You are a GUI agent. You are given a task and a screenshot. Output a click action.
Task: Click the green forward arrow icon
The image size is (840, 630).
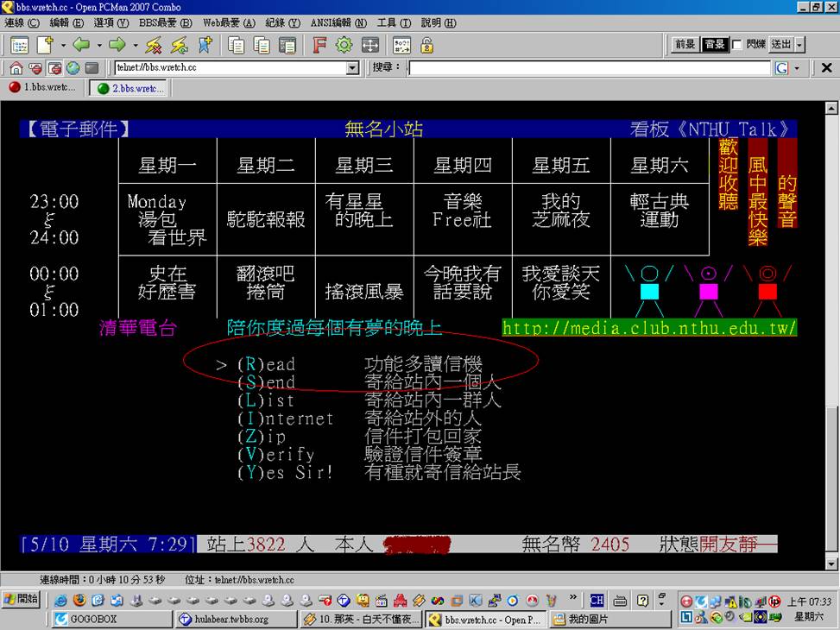tap(117, 45)
